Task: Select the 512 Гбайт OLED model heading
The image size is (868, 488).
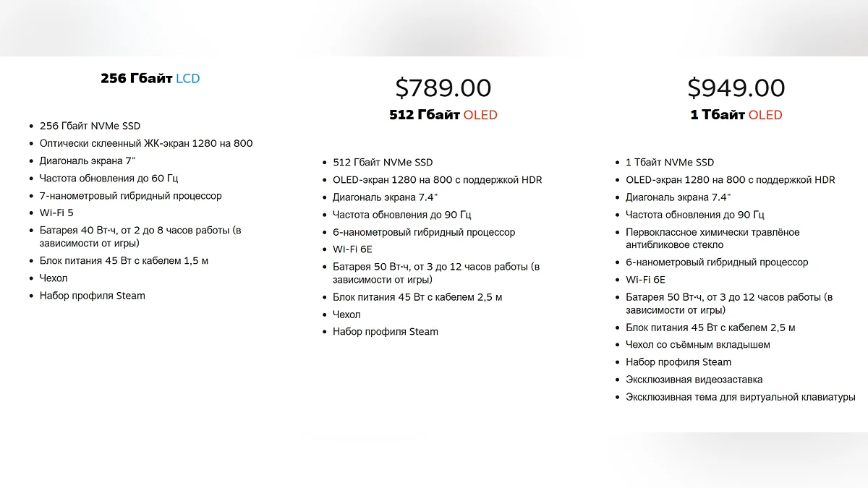Action: 443,115
